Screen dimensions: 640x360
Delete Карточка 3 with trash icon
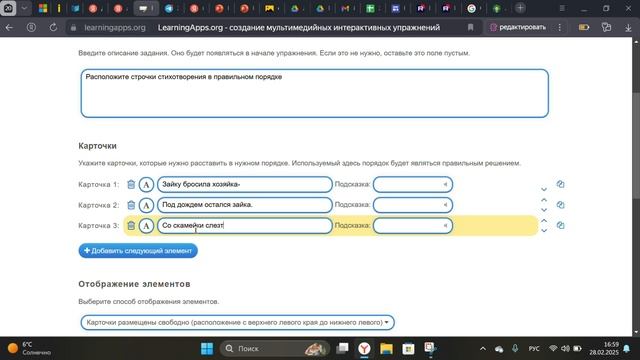[131, 225]
